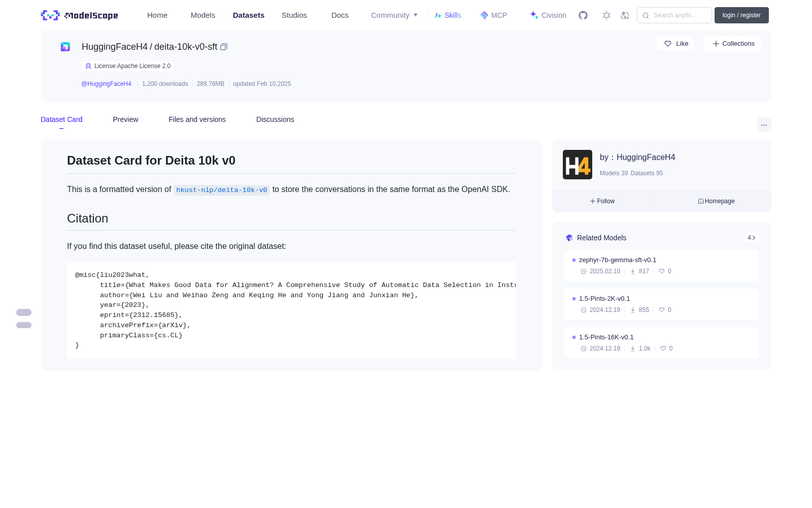The width and height of the screenshot is (812, 508).
Task: Click the '1,200 downloads' text
Action: tap(165, 84)
